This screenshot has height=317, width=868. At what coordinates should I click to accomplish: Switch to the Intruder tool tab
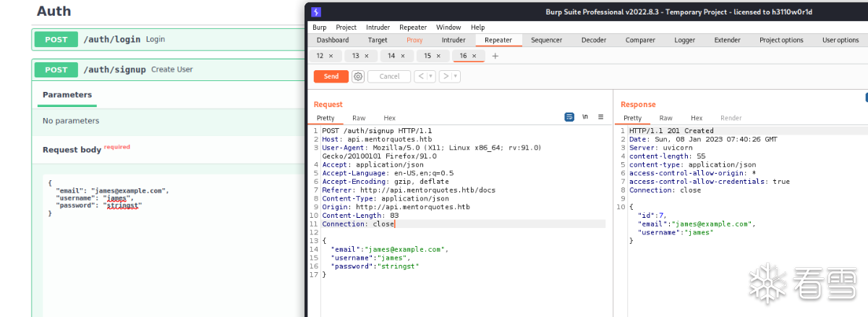(454, 40)
